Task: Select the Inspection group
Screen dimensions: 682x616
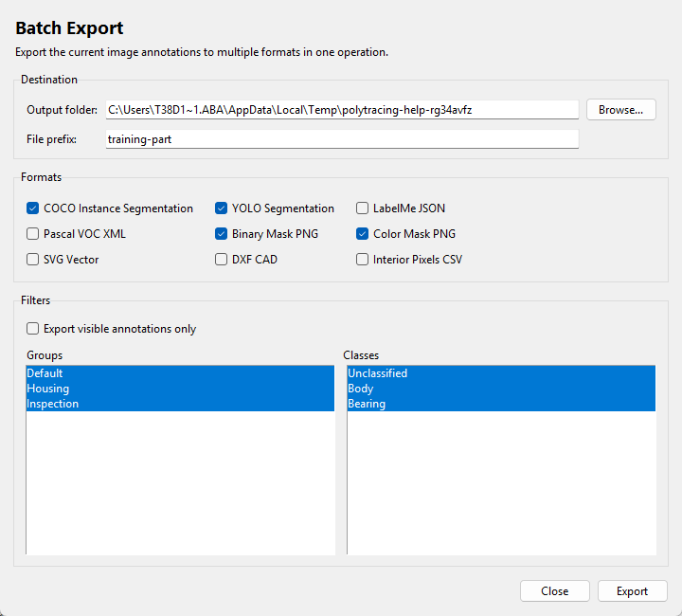Action: coord(180,404)
